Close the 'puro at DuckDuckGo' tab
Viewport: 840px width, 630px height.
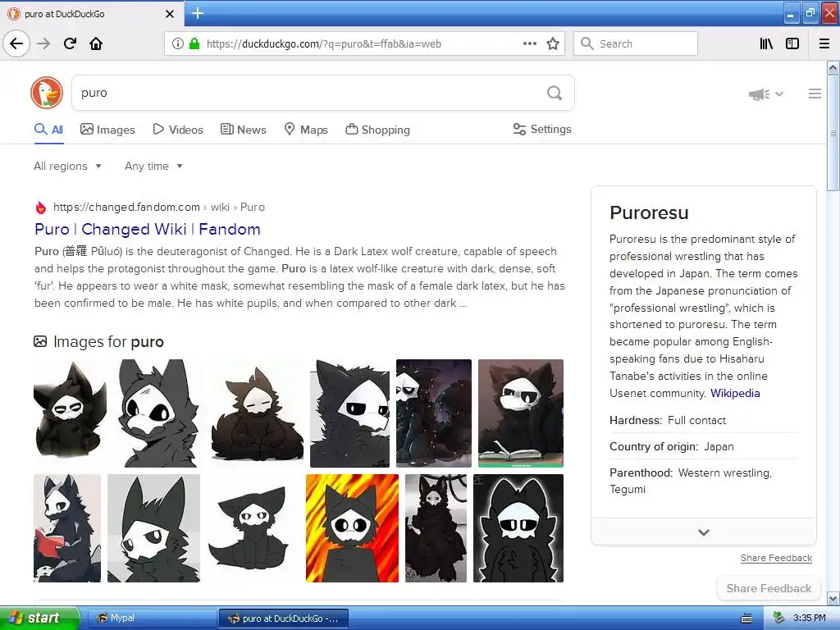coord(170,14)
